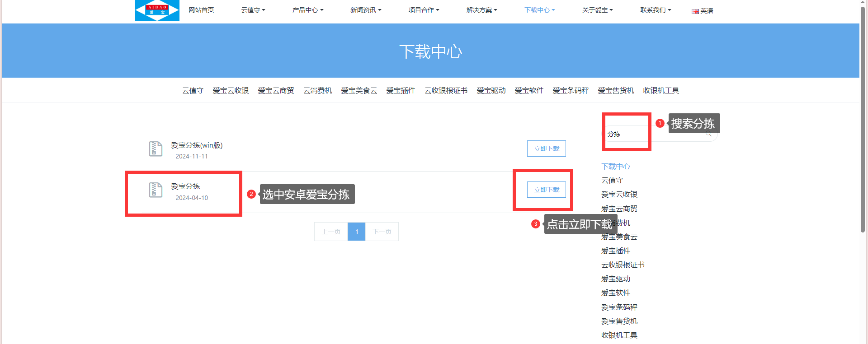Download 爱宝分拣(win版) via 立即下载
The image size is (868, 344).
pos(546,149)
